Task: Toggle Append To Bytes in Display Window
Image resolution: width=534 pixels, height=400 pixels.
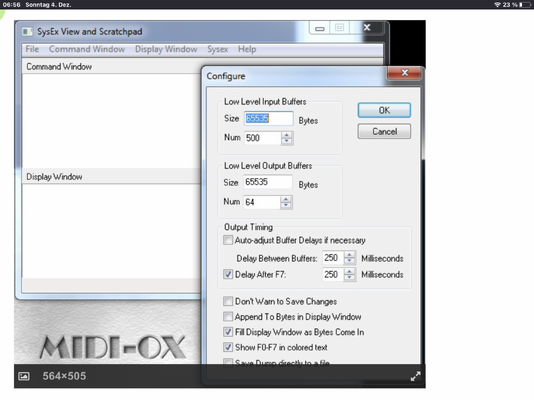Action: tap(228, 317)
